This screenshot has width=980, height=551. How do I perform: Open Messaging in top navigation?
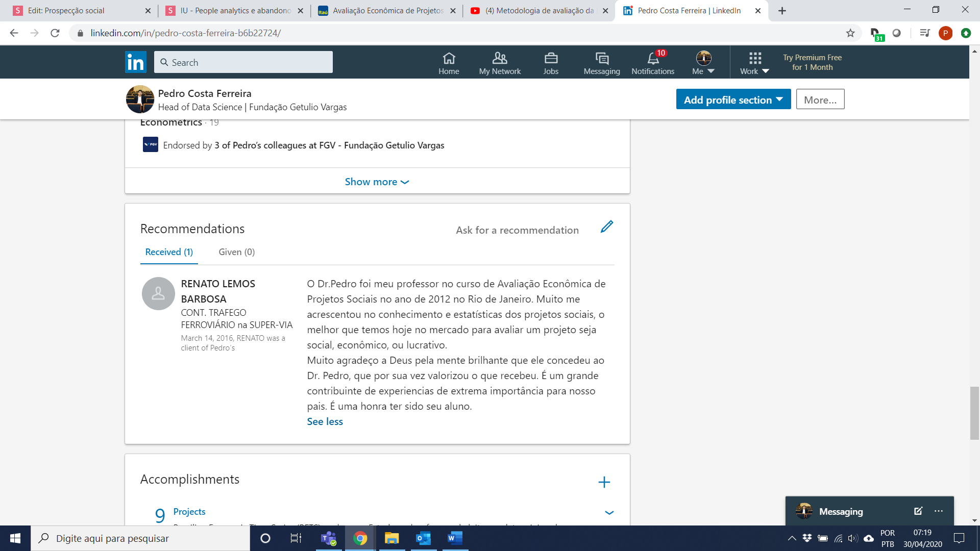coord(602,63)
